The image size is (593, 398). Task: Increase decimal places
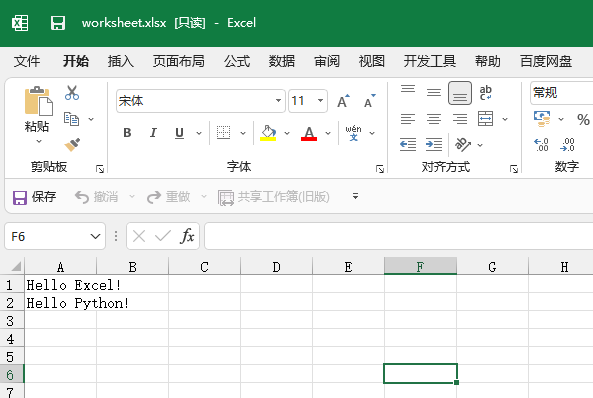[x=541, y=145]
